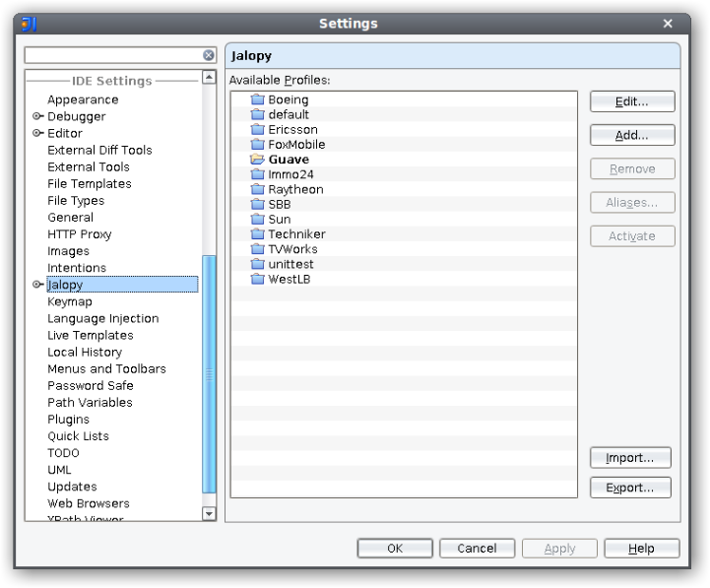Click the Apply button
This screenshot has width=710, height=588.
tap(559, 549)
